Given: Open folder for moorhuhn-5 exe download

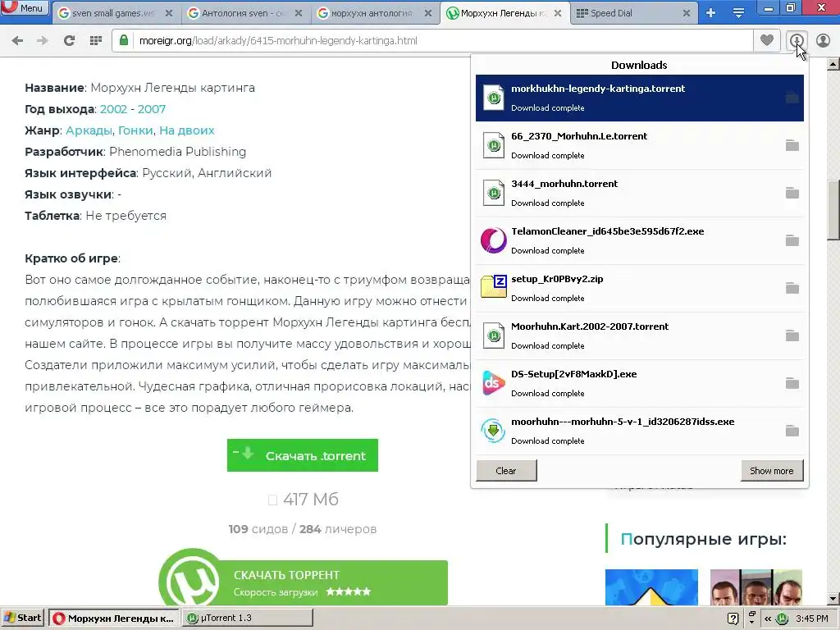Looking at the screenshot, I should 792,431.
